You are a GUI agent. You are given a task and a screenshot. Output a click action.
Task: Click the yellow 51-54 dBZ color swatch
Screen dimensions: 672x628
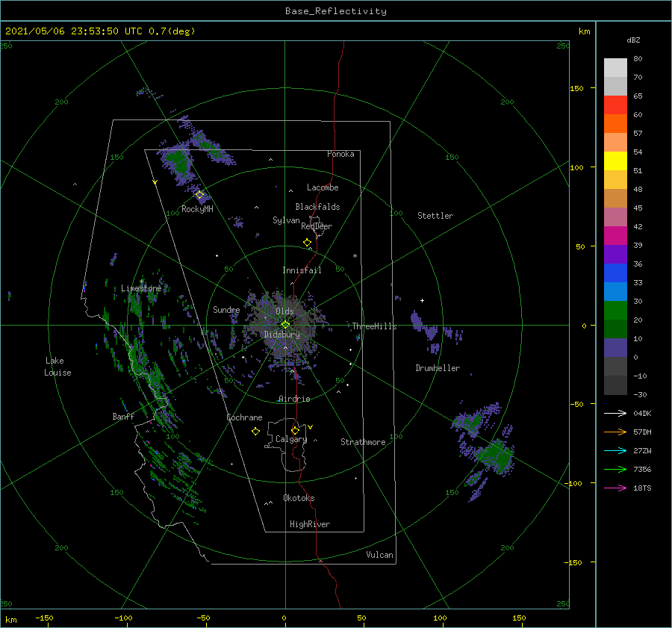[x=615, y=161]
